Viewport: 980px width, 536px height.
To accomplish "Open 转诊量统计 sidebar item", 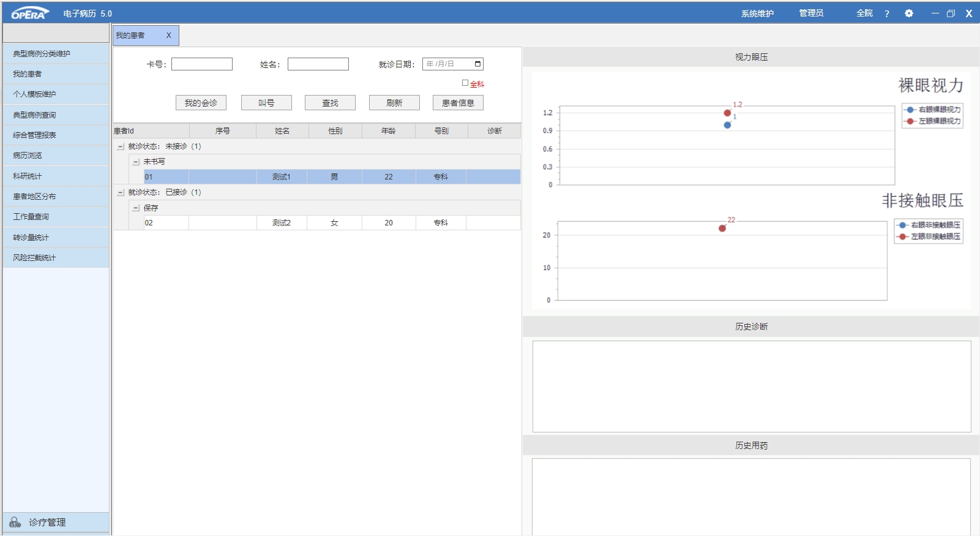I will 56,237.
